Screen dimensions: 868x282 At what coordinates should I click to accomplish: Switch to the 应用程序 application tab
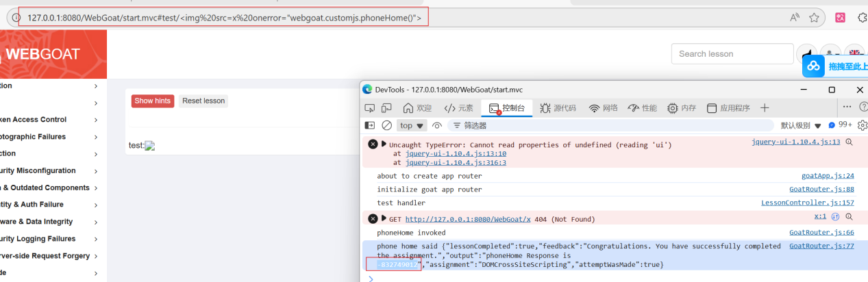tap(728, 108)
